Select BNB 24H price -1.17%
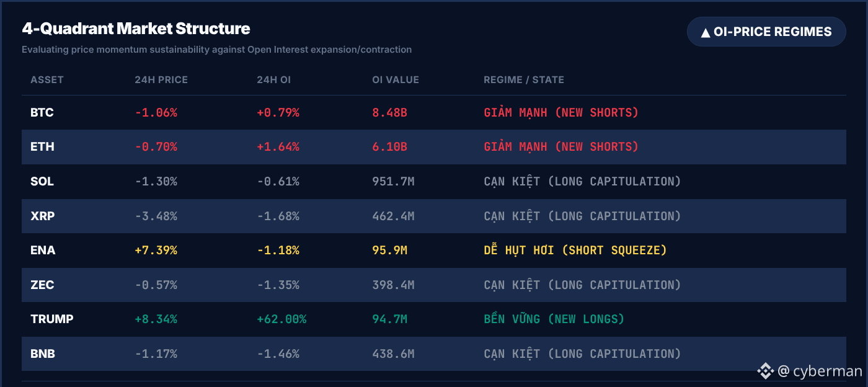Screen dimensions: 868x387 point(156,354)
